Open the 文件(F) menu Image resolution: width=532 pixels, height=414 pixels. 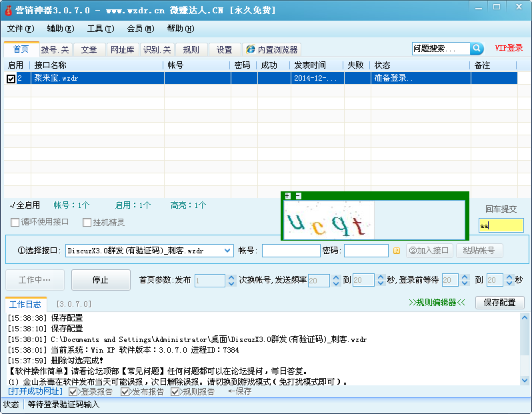(21, 29)
